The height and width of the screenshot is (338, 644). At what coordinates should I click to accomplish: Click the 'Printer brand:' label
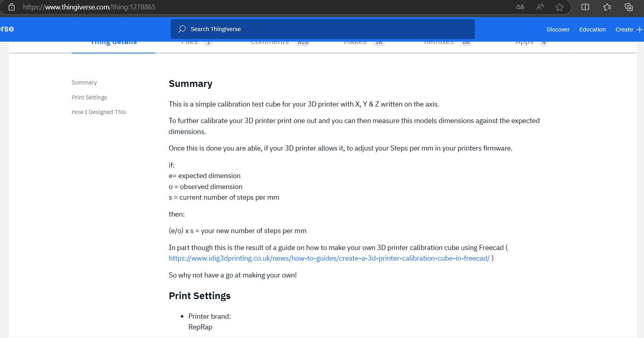coord(210,316)
